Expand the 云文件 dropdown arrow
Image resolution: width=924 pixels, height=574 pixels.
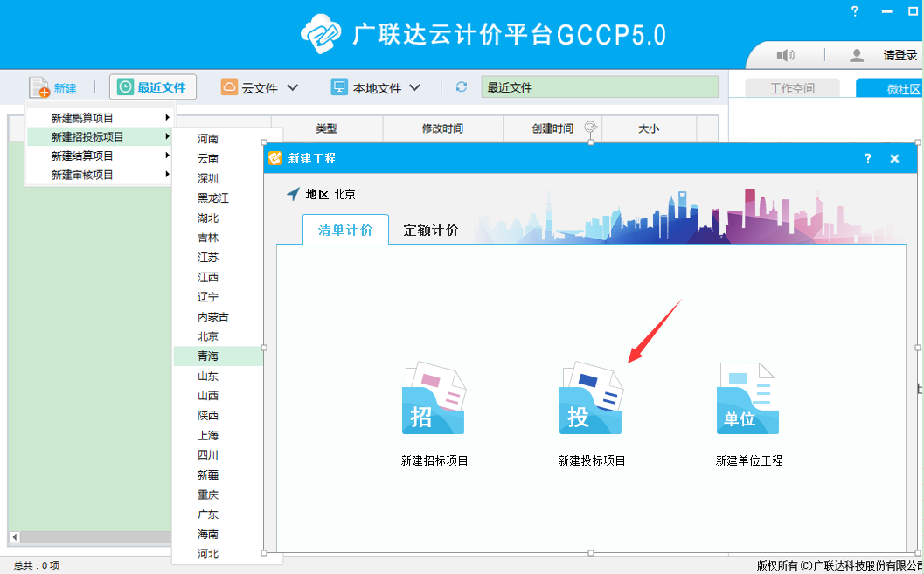click(293, 87)
